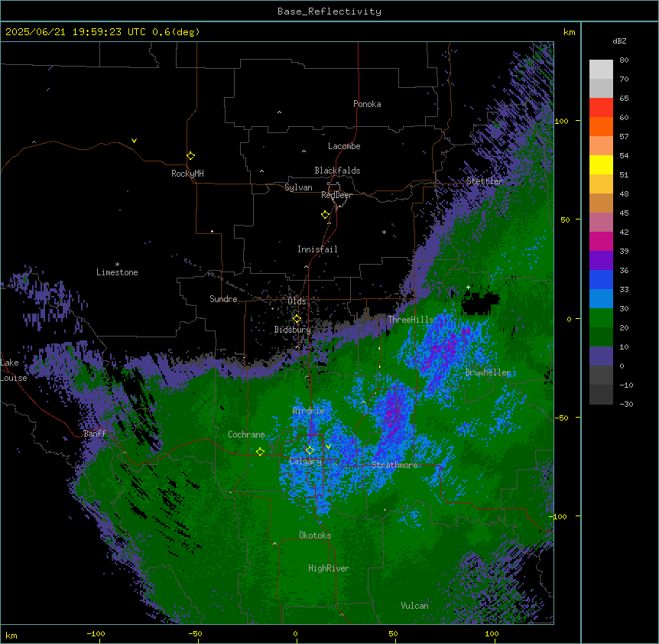Click the asterisk marker east of Innisfail

coord(384,232)
